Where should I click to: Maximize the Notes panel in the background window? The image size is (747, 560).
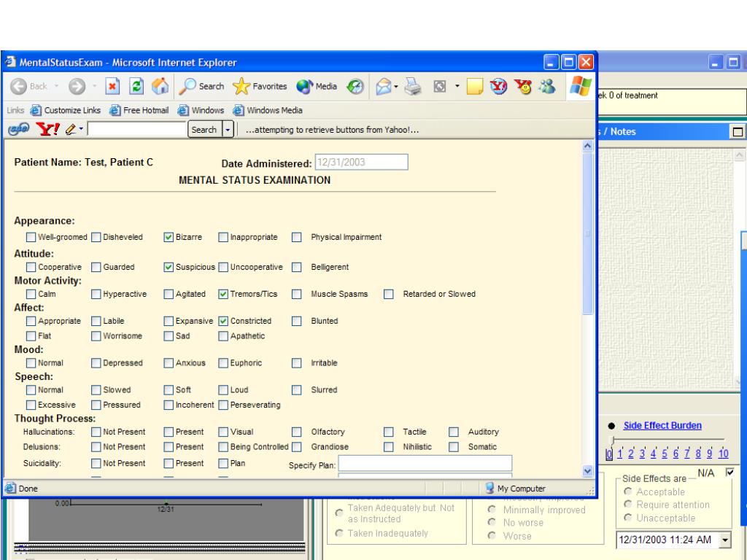point(737,132)
